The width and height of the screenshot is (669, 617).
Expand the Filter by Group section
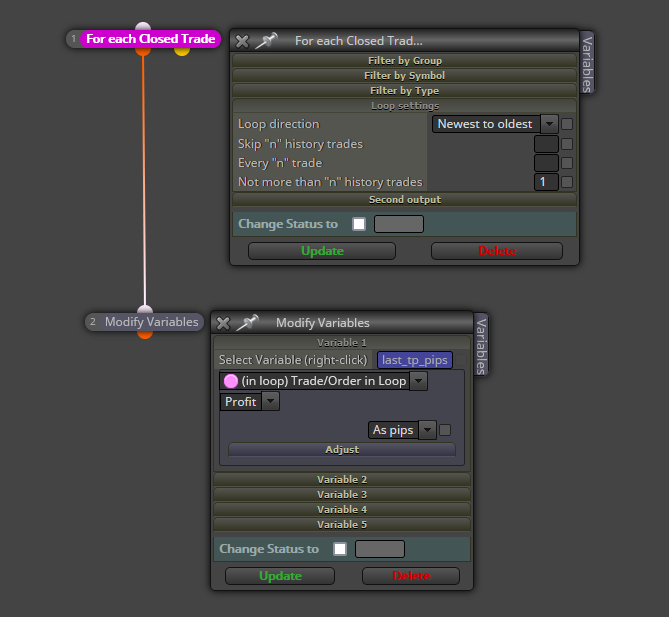tap(404, 61)
